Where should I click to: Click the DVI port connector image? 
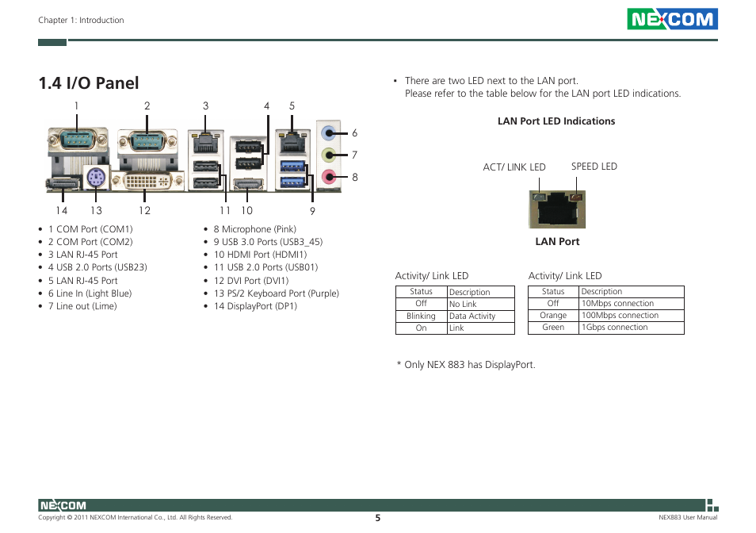point(147,182)
